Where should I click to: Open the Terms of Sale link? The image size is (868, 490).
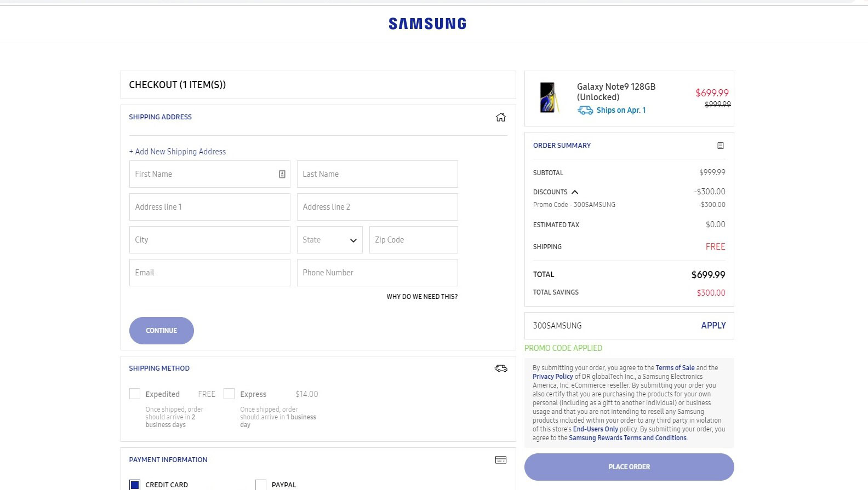[x=675, y=368]
